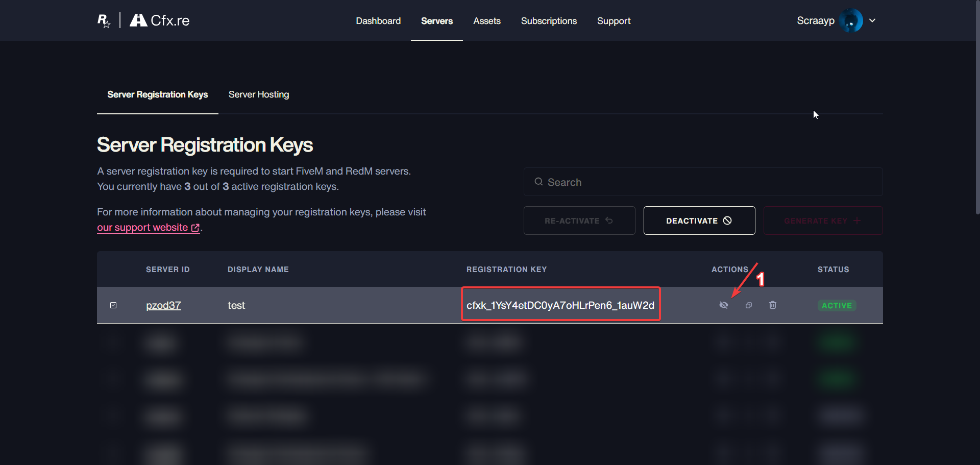Screen dimensions: 980x465
Task: Toggle checkbox for the pzod37 row
Action: pos(113,305)
